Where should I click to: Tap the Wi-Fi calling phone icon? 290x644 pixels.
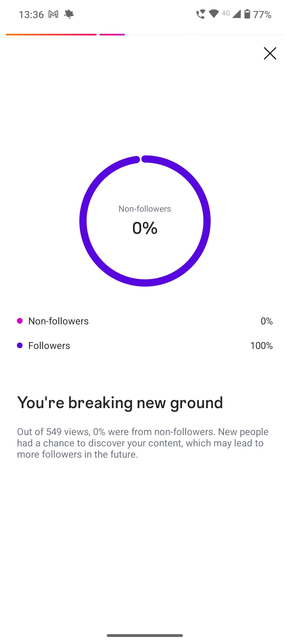[x=200, y=14]
